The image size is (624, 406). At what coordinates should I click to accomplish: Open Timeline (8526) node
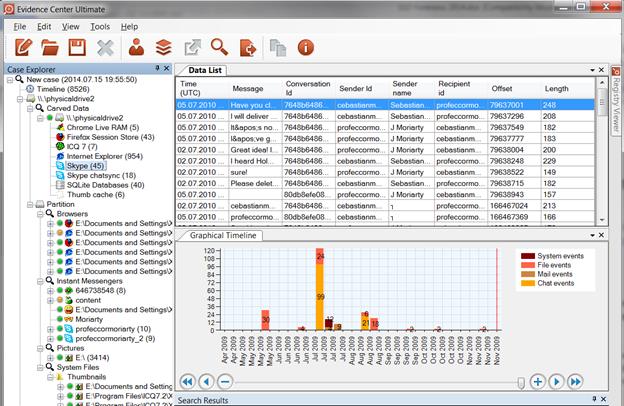point(63,89)
